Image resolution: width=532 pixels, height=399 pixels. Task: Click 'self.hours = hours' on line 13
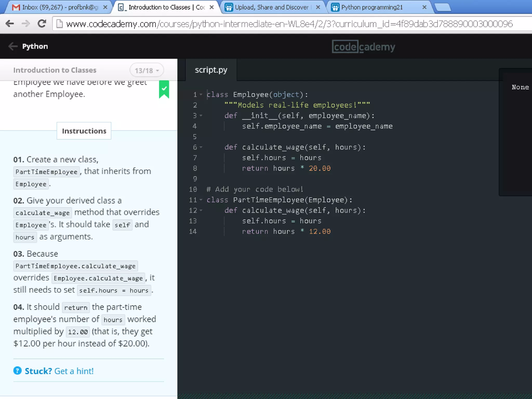(x=282, y=221)
